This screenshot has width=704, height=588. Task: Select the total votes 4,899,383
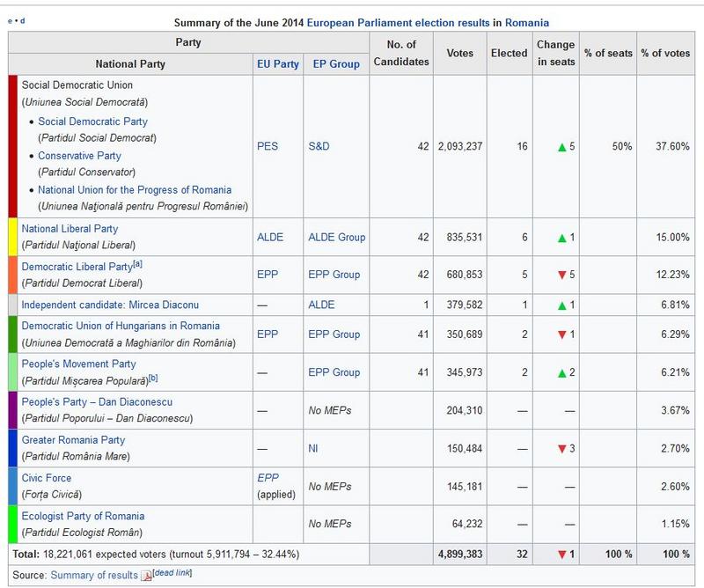(460, 555)
